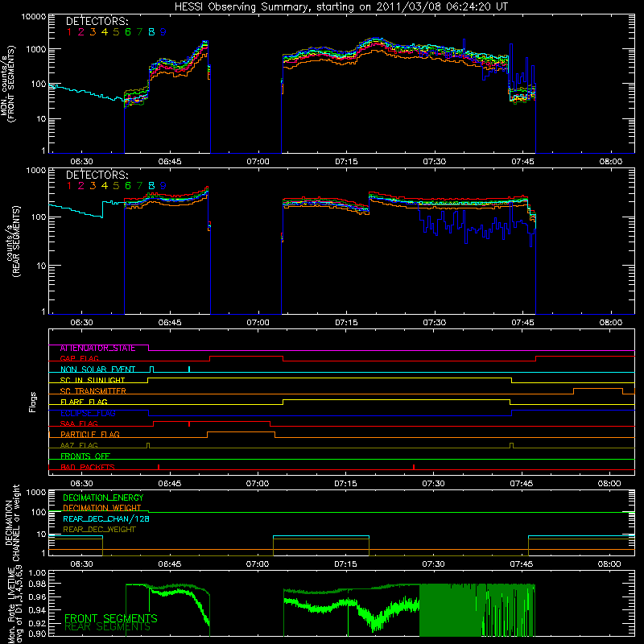Click the REAR_DEC_CHAN/128 legend label

(x=106, y=518)
